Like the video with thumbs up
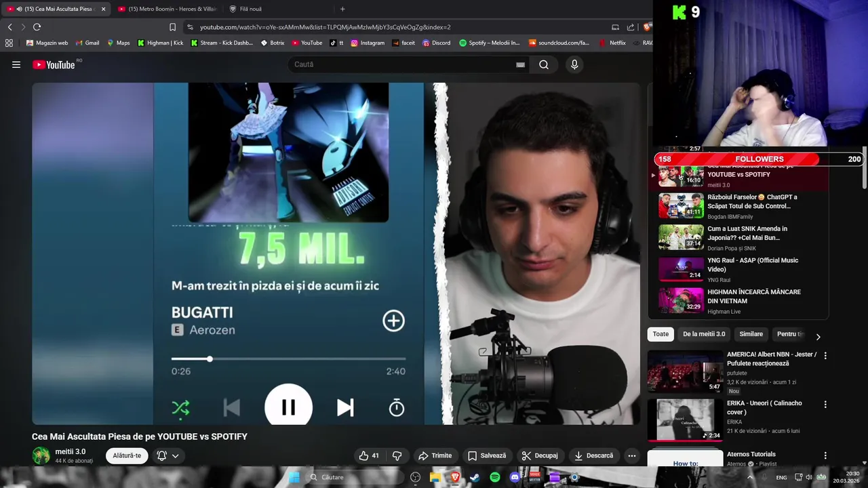Image resolution: width=868 pixels, height=488 pixels. 369,455
